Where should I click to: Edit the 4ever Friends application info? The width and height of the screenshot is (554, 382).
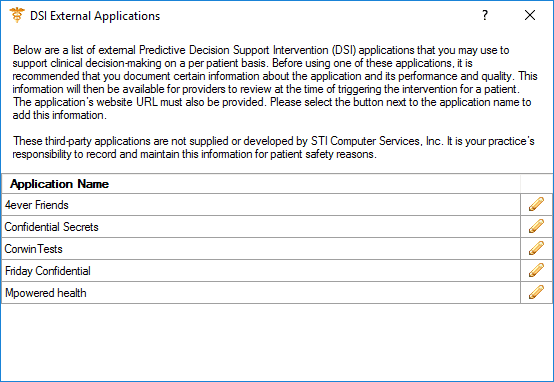tap(536, 205)
